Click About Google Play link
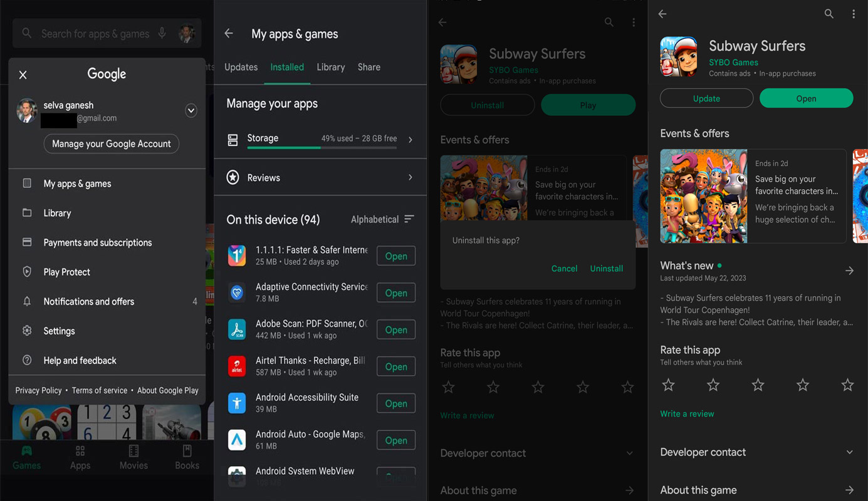The image size is (868, 501). (x=167, y=390)
